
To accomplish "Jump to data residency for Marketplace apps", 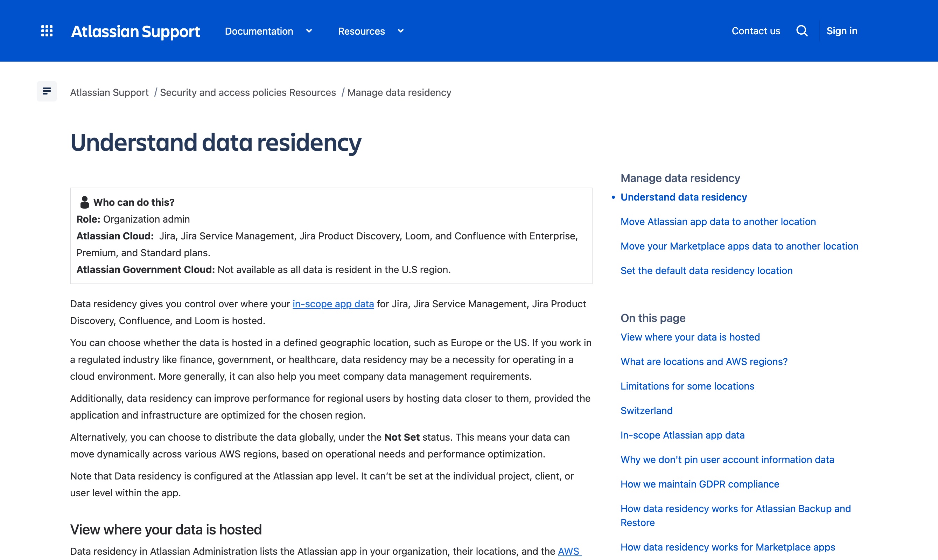I will [727, 547].
